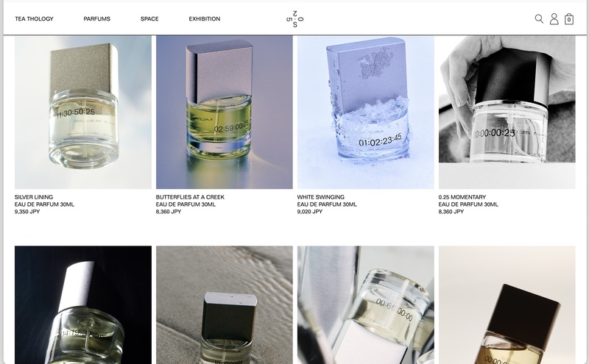Click BUTTERFLIES AT A CREEK product title
Screen dimensions: 589x364
coord(190,197)
